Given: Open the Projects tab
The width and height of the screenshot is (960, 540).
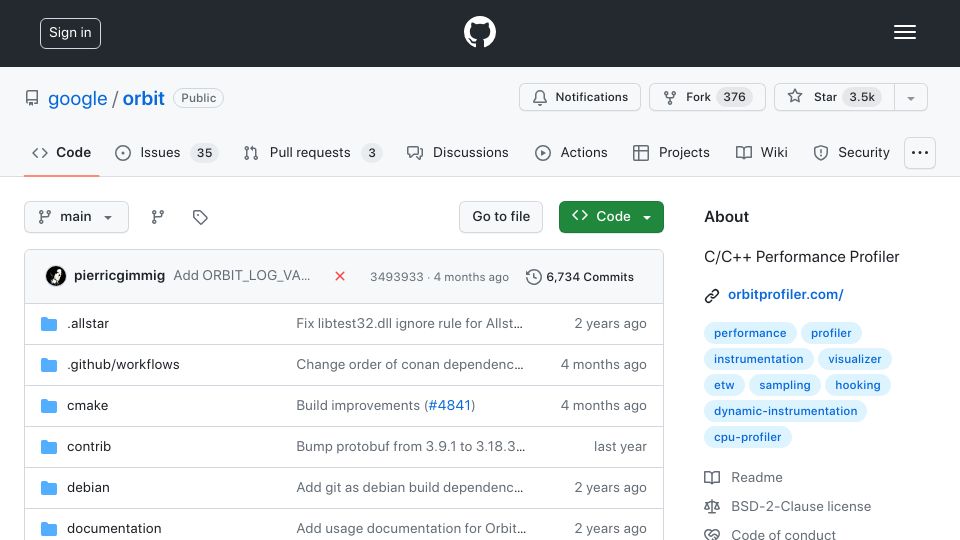Looking at the screenshot, I should tap(671, 152).
